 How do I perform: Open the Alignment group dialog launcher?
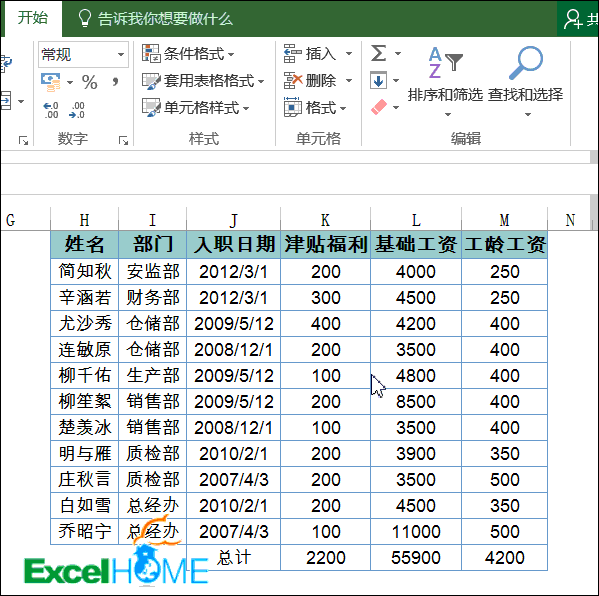click(x=23, y=141)
